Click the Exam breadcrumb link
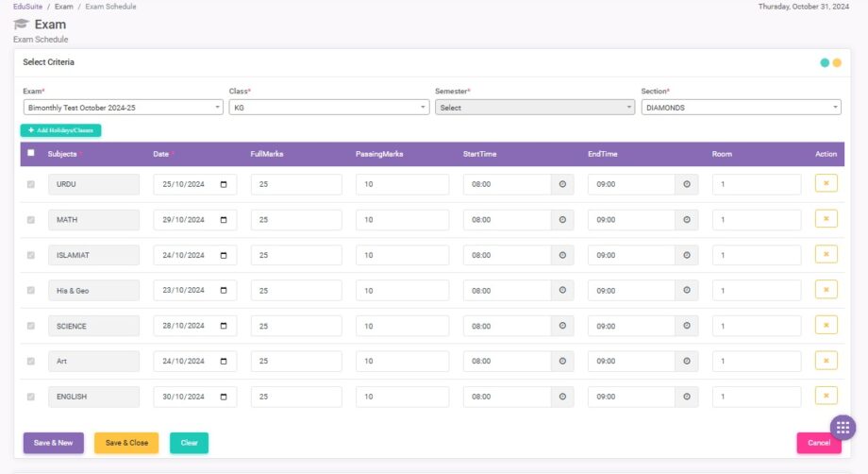Image resolution: width=868 pixels, height=474 pixels. (63, 7)
